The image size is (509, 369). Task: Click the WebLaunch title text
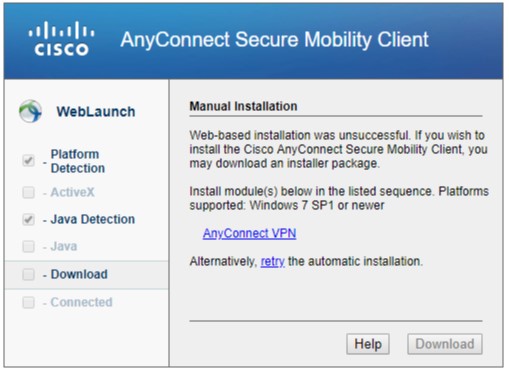(x=96, y=112)
